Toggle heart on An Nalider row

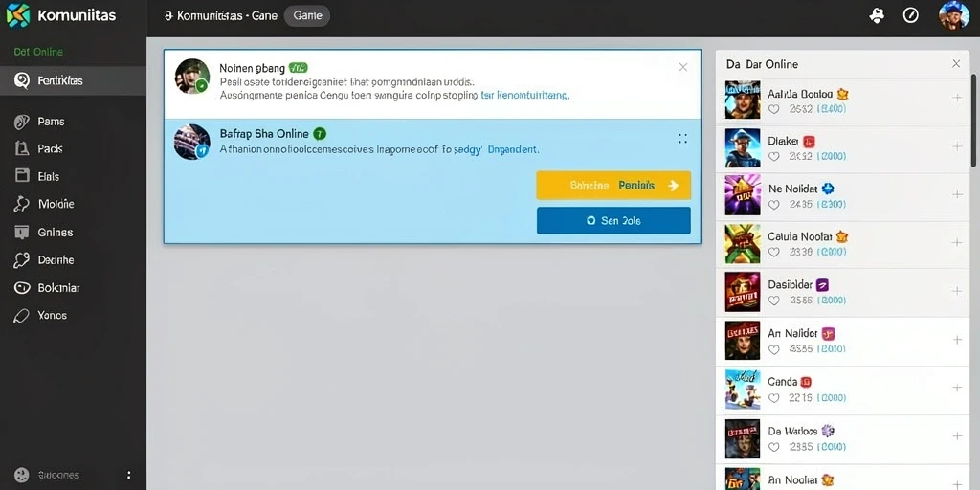pyautogui.click(x=773, y=349)
